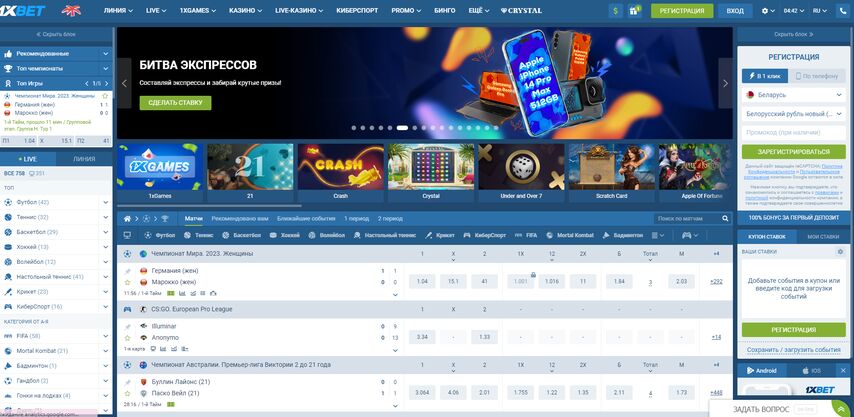Select registration method По телефону
Viewport: 854px width, 417px height.
pyautogui.click(x=817, y=76)
